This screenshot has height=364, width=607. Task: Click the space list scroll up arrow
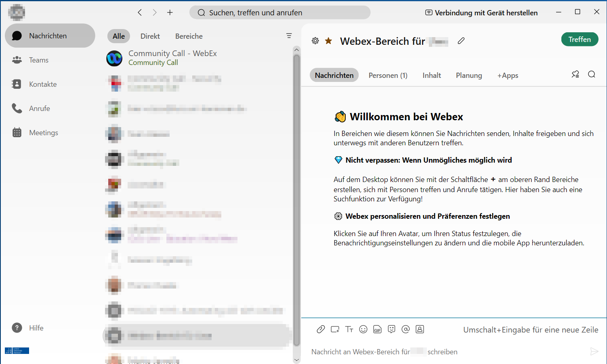pos(297,50)
